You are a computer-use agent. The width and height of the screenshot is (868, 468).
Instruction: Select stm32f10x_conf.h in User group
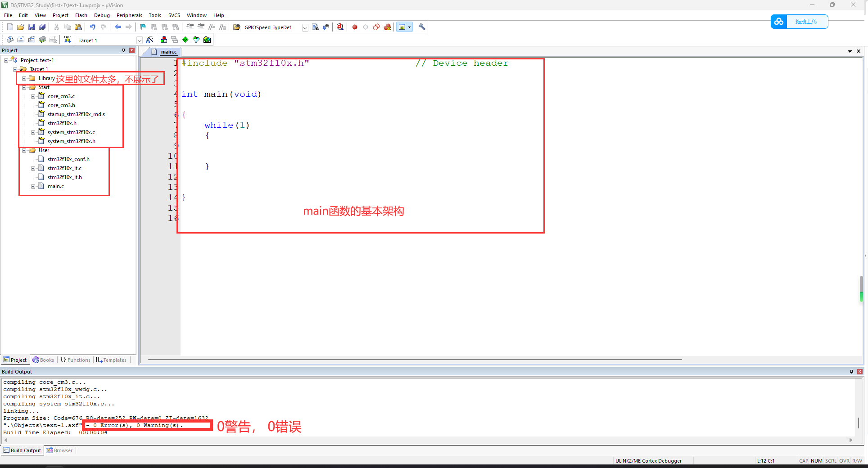click(68, 159)
